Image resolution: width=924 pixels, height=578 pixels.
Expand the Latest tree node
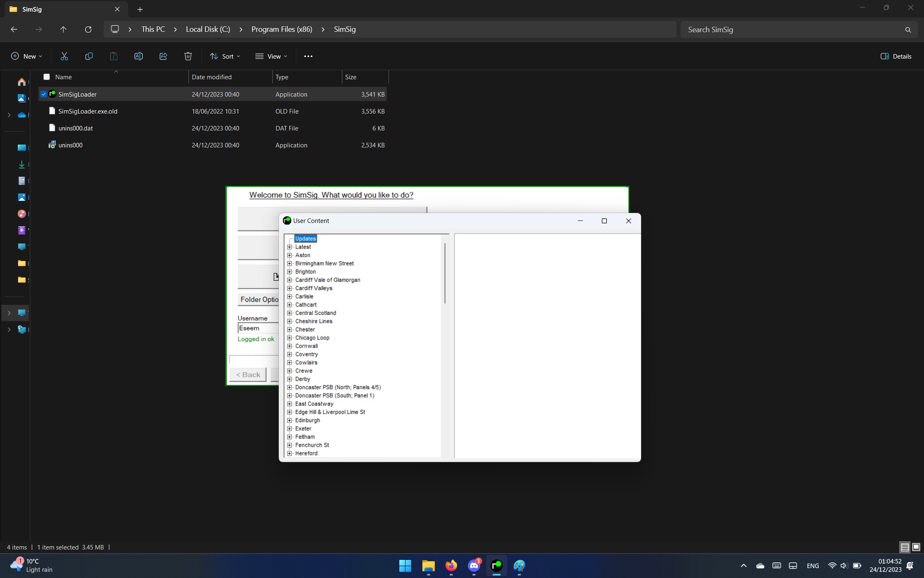tap(290, 247)
